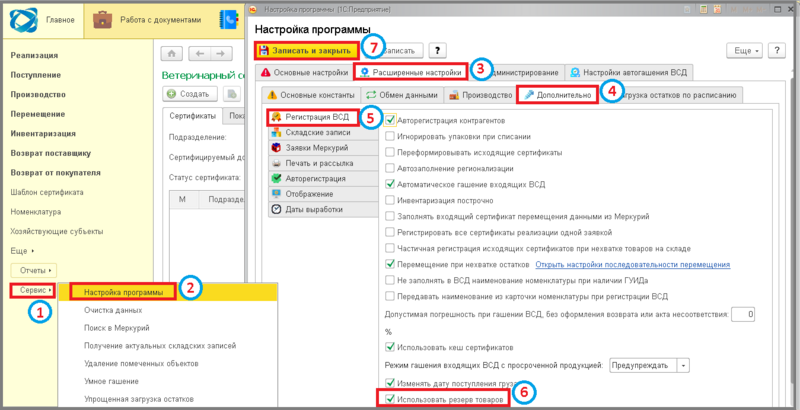Open Заявки Меркурий settings section
The image size is (800, 410).
(316, 147)
